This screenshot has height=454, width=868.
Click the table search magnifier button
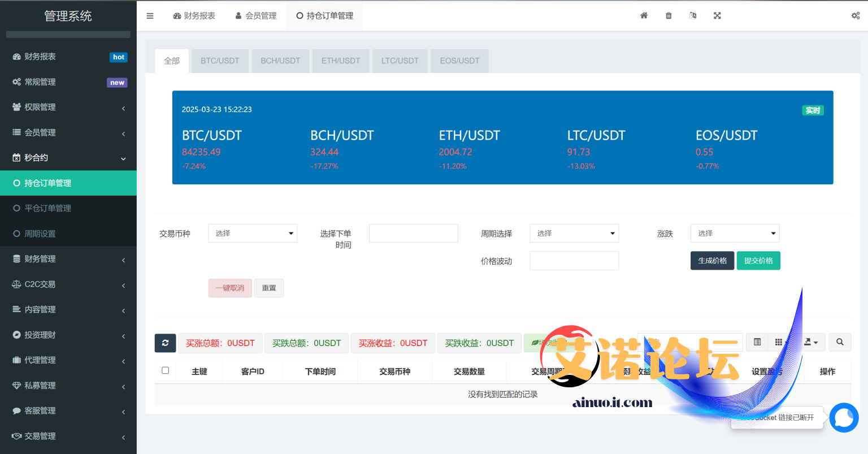(840, 342)
